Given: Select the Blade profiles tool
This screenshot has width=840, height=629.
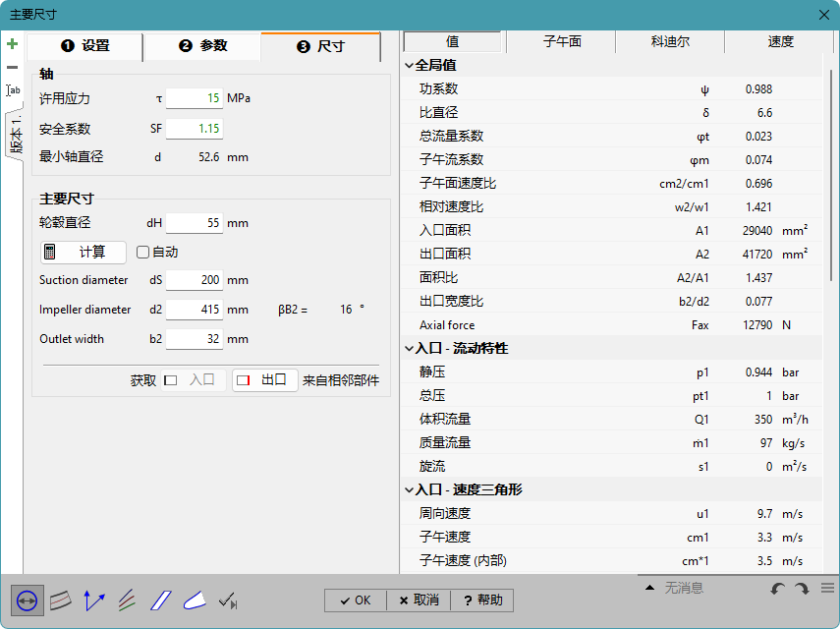Looking at the screenshot, I should pos(160,600).
